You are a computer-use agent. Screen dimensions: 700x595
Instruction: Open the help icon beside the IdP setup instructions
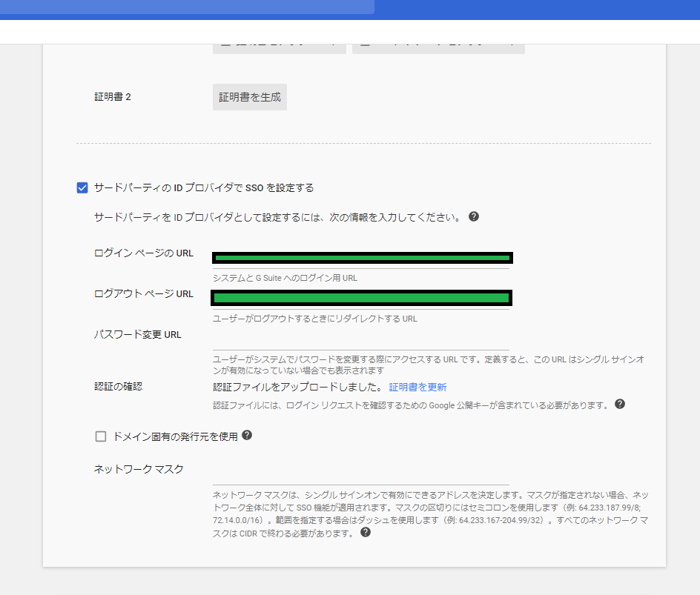[x=475, y=216]
